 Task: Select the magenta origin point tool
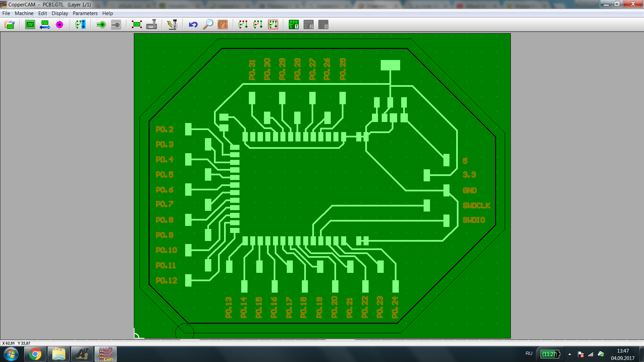pos(59,25)
